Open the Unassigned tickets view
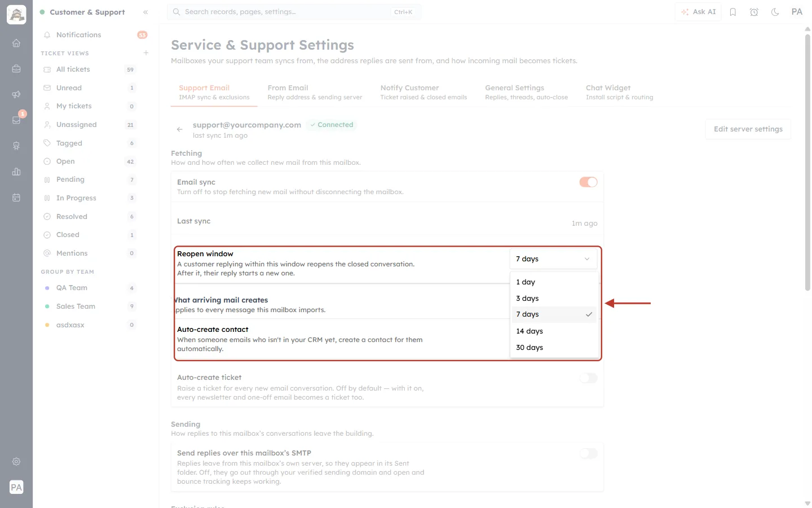Screen dimensions: 812x508 90,125
